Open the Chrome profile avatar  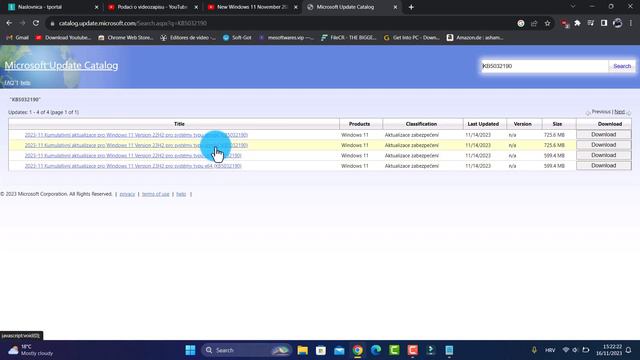click(617, 23)
